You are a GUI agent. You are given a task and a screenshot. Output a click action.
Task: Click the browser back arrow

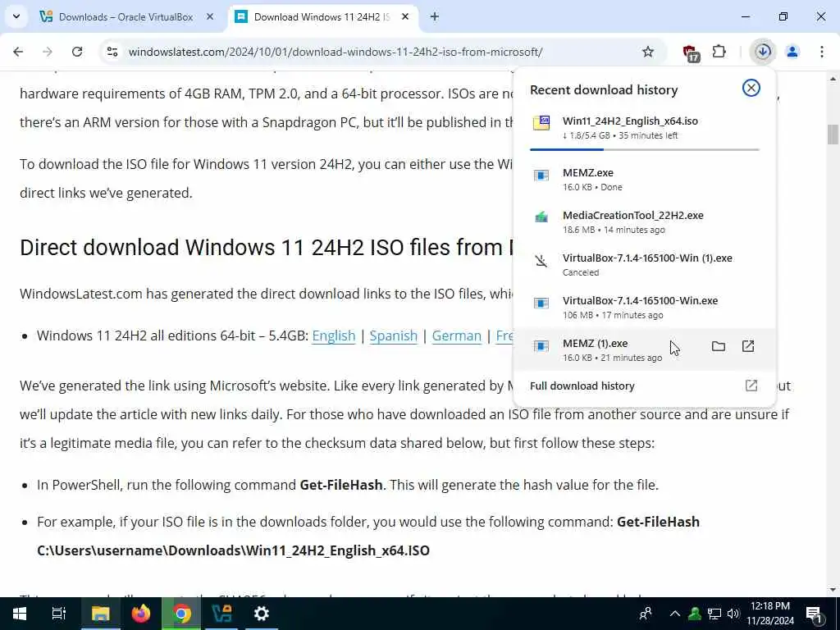[18, 52]
